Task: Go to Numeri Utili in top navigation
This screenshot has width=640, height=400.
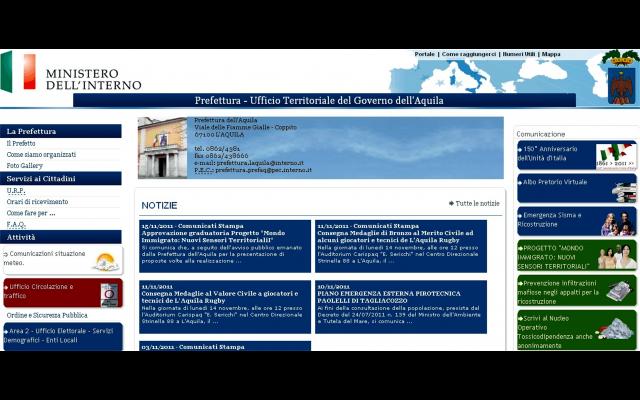Action: [x=518, y=54]
